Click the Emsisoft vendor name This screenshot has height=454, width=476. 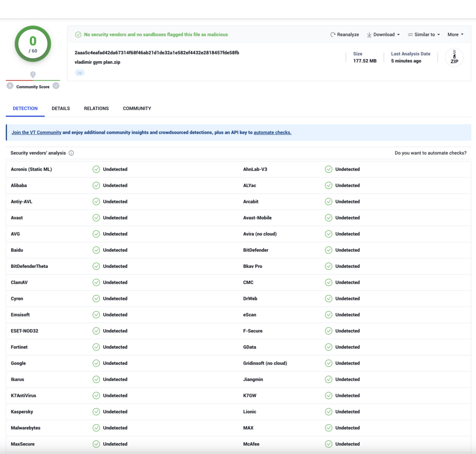pos(20,315)
